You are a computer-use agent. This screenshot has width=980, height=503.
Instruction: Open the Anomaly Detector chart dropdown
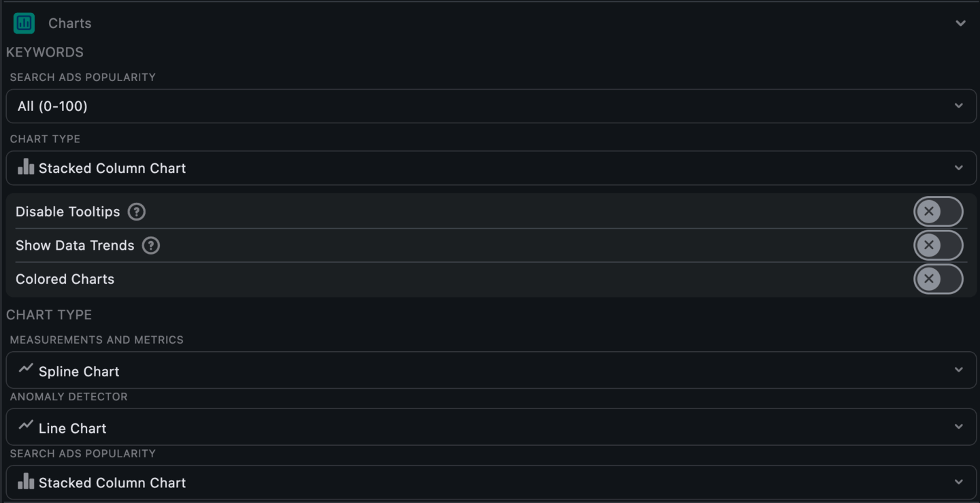point(490,427)
